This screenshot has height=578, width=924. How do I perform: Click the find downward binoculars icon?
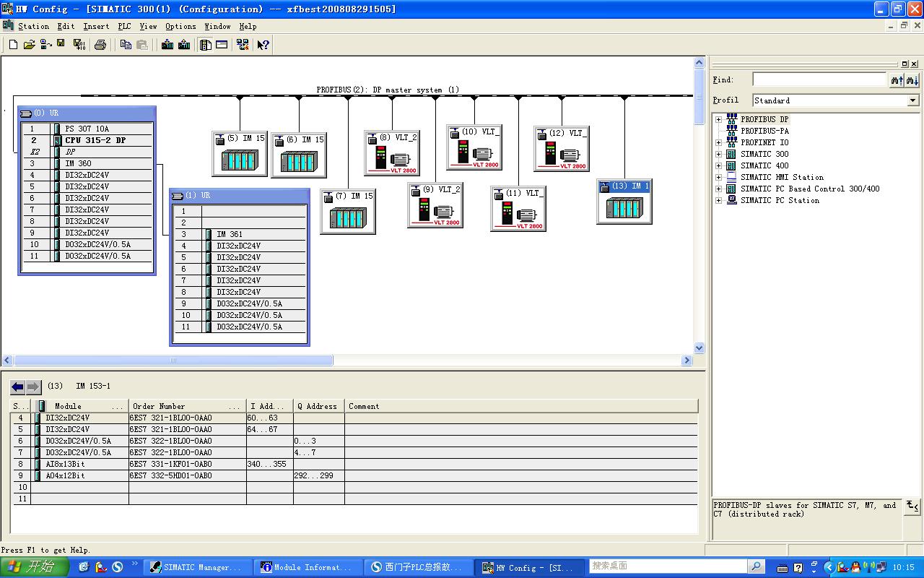coord(912,80)
